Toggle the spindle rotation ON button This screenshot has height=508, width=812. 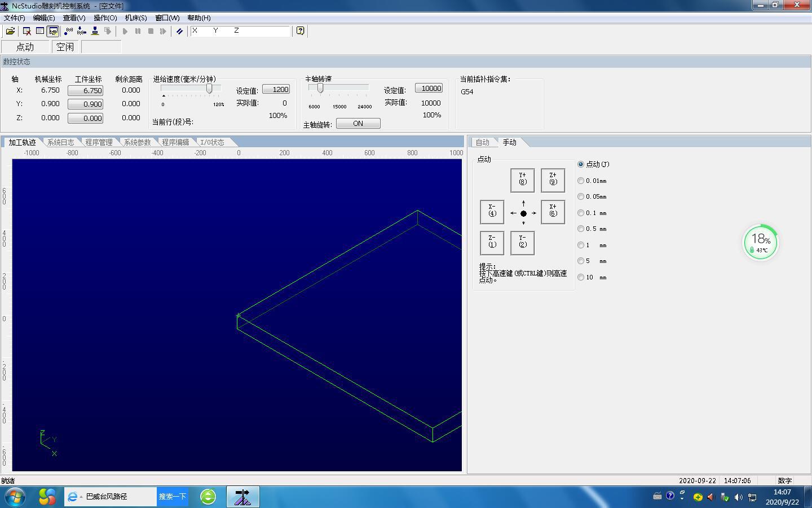(358, 124)
